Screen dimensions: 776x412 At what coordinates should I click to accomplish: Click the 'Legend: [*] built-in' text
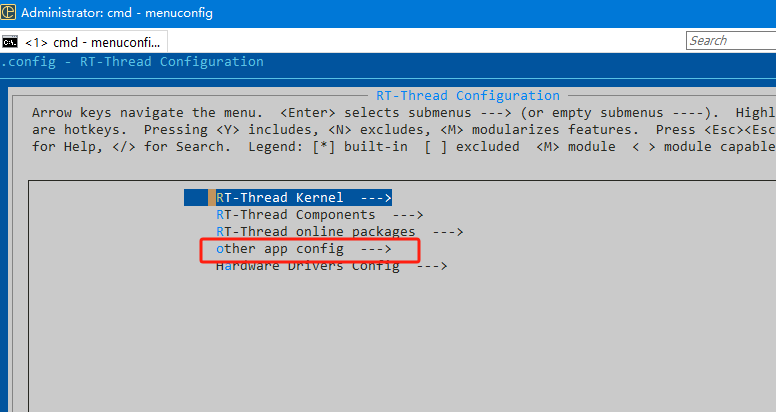tap(328, 147)
